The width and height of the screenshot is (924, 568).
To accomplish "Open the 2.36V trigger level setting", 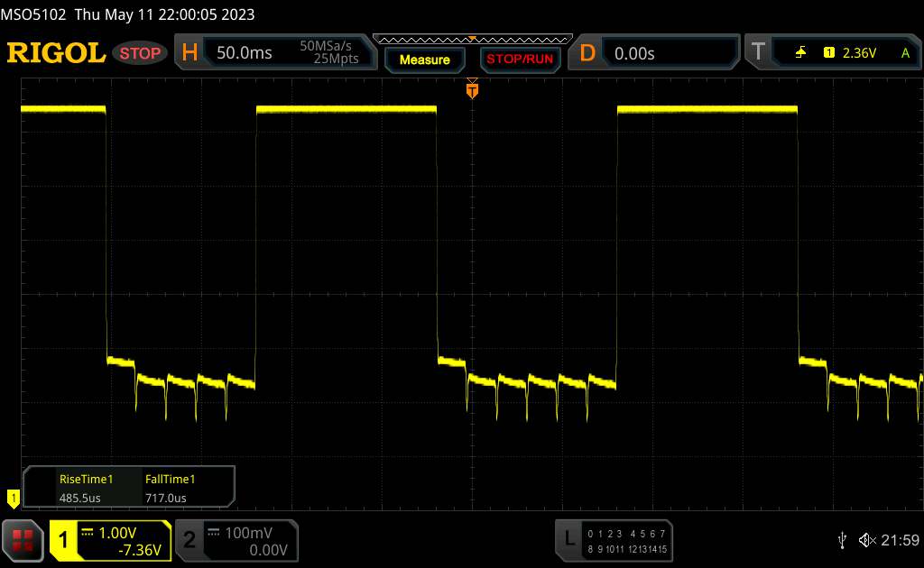I will 858,53.
